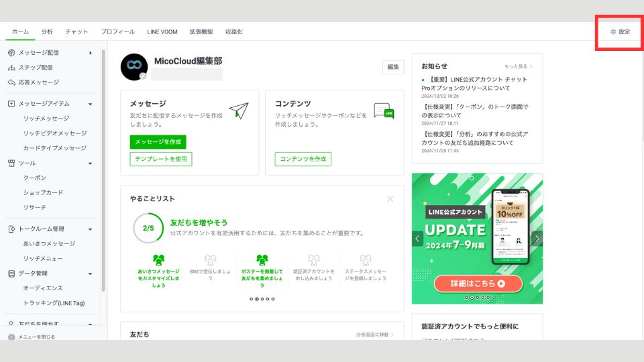
Task: Open 分析画面に移動 link in 友だち section
Action: coord(375,335)
